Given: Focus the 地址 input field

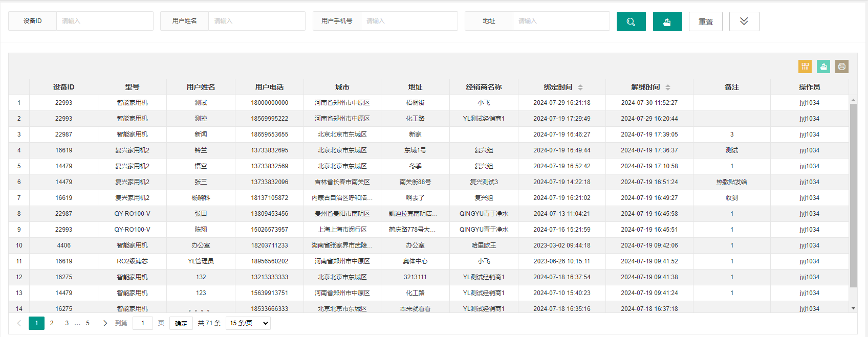Looking at the screenshot, I should 561,21.
